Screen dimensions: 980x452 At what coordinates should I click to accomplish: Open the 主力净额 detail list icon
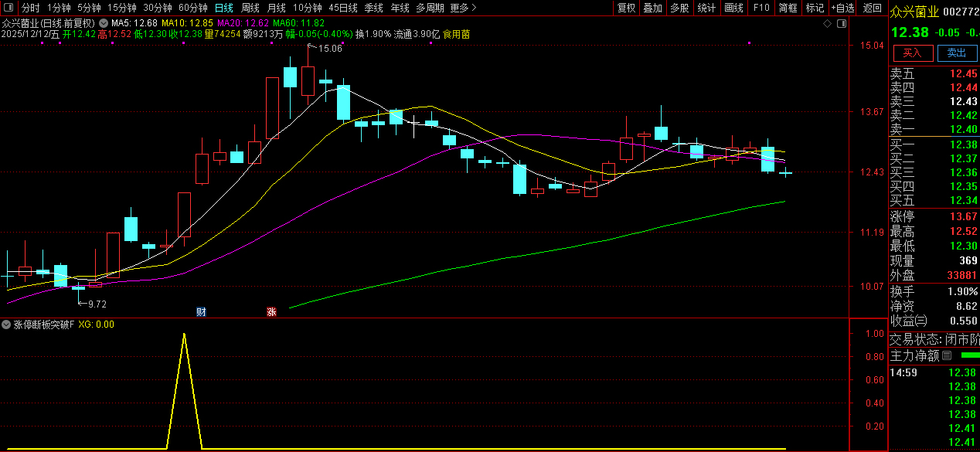click(947, 355)
